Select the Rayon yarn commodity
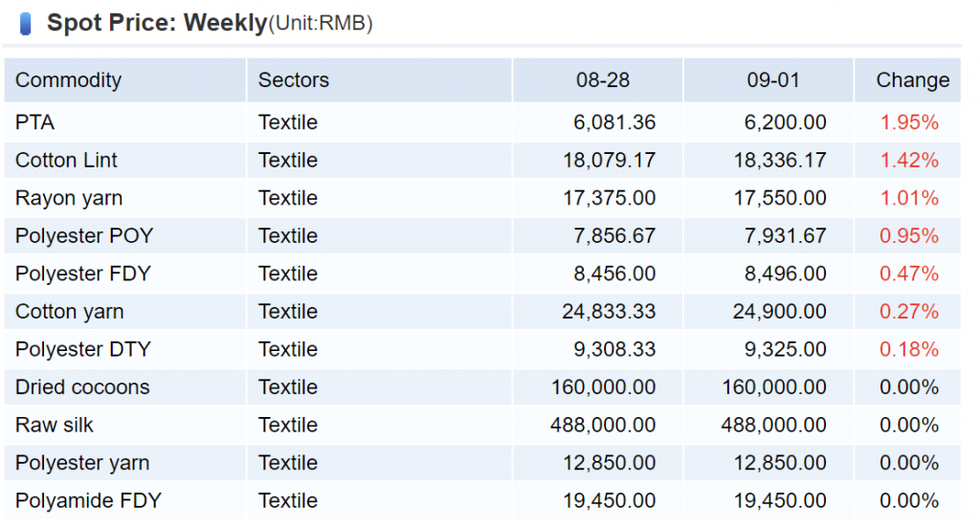The height and width of the screenshot is (527, 980). tap(69, 198)
